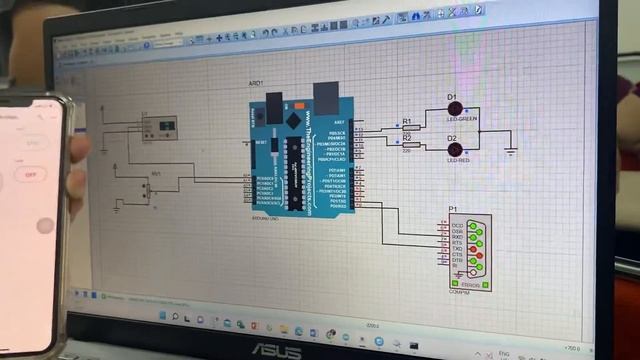
Task: Click the Undo arrow in the toolbar
Action: [x=266, y=33]
